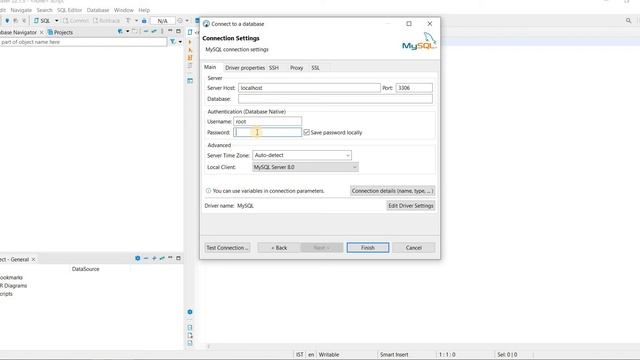Viewport: 640px width, 360px height.
Task: Click the Project panel plus icon
Action: (154, 258)
